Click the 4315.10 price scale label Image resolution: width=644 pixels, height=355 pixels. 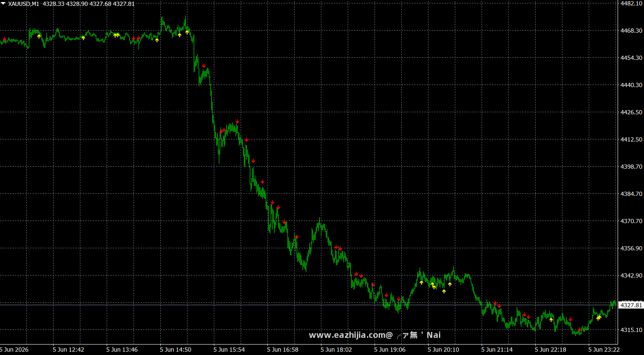coord(631,330)
